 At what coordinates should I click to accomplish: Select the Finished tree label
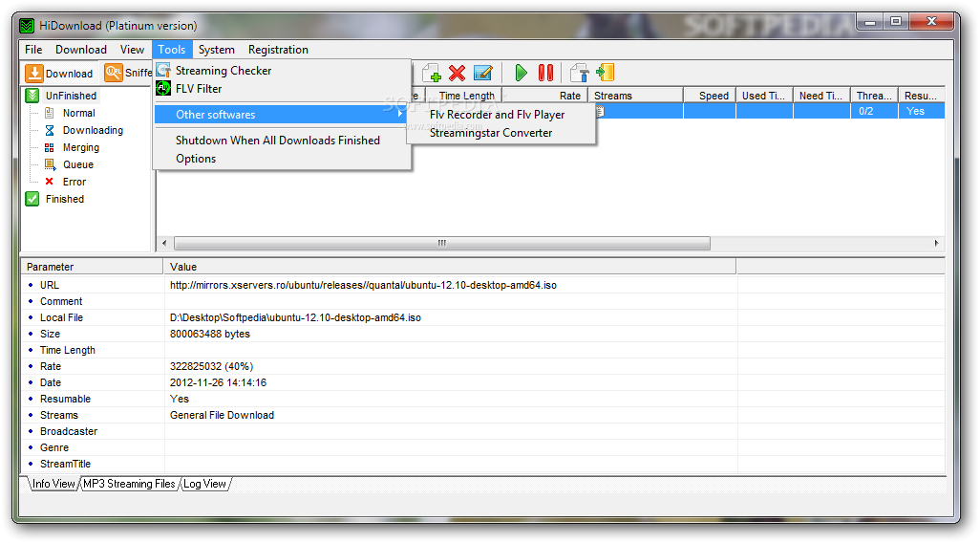coord(64,199)
